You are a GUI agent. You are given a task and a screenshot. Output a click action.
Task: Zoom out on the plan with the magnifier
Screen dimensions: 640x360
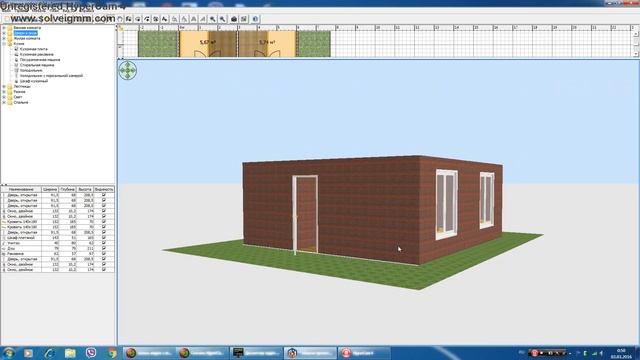point(222,19)
